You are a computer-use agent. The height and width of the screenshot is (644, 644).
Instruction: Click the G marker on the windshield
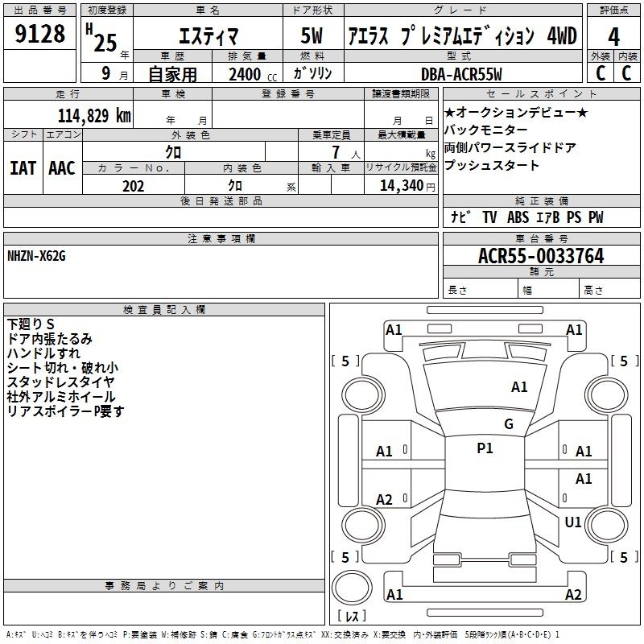[x=508, y=424]
